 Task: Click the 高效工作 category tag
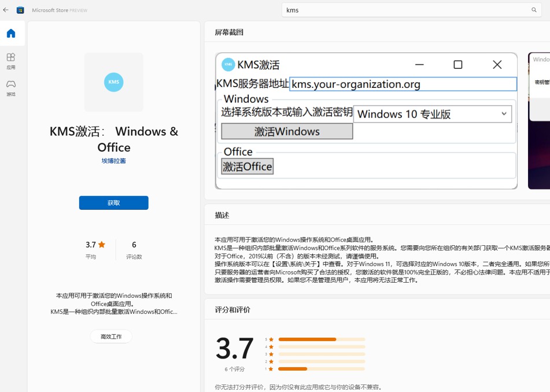(x=111, y=336)
